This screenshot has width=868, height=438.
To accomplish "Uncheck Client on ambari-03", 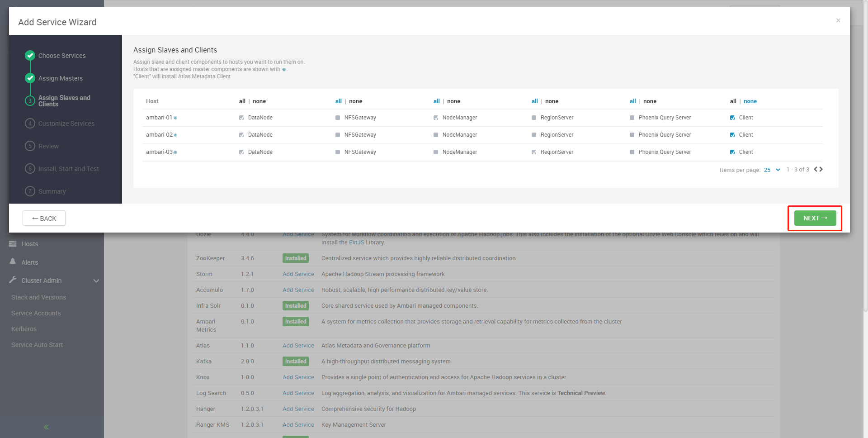I will pyautogui.click(x=732, y=152).
